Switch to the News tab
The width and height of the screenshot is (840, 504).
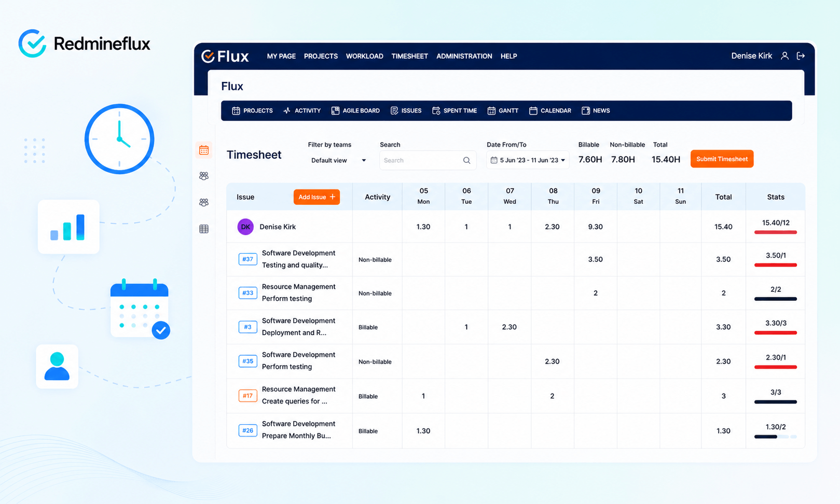click(596, 111)
